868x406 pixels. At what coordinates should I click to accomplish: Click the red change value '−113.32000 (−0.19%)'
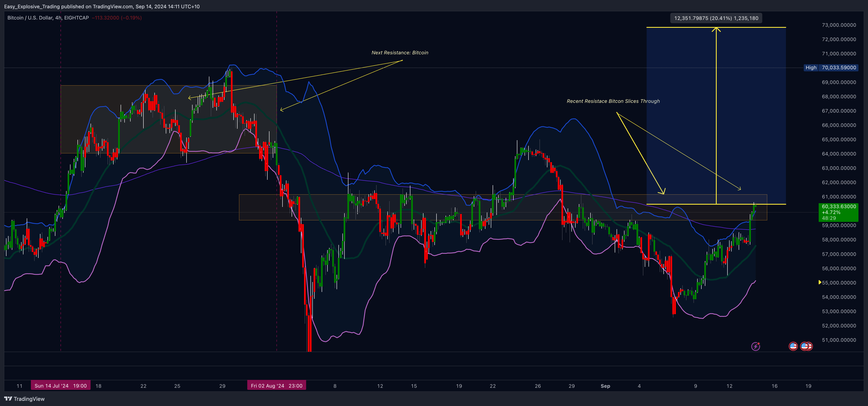point(117,18)
